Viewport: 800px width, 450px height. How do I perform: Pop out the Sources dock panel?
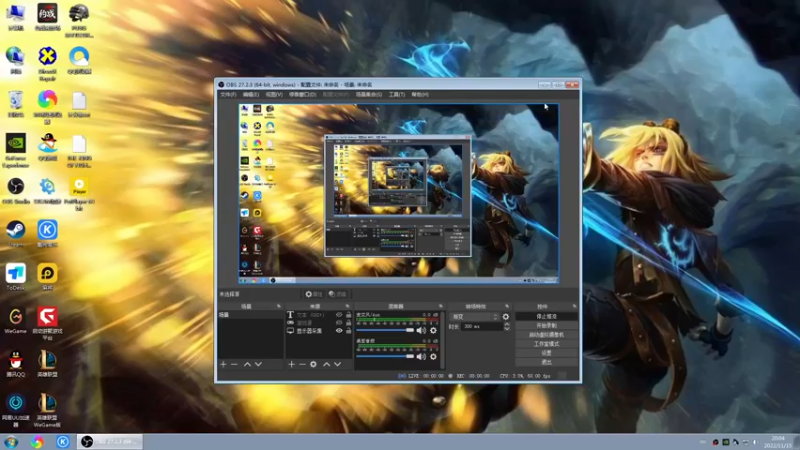coord(347,306)
